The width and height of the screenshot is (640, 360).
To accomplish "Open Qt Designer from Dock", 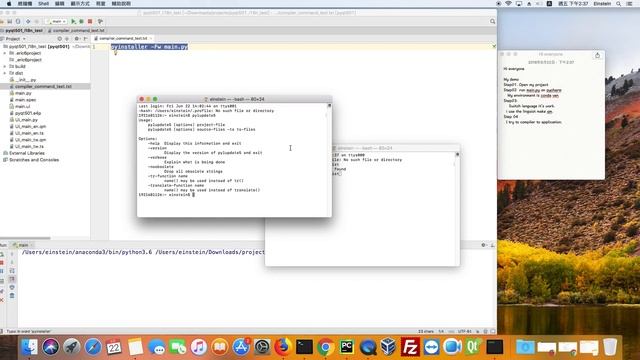I will (473, 347).
